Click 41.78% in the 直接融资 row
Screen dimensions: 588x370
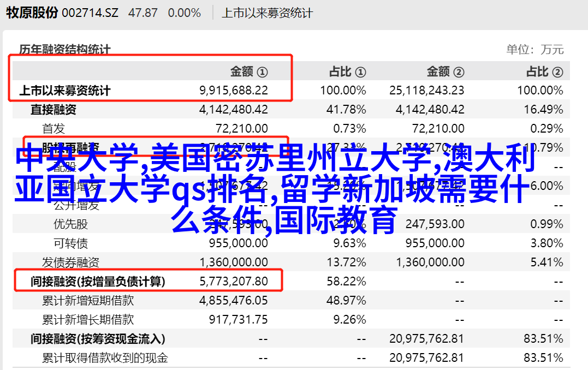pyautogui.click(x=346, y=110)
